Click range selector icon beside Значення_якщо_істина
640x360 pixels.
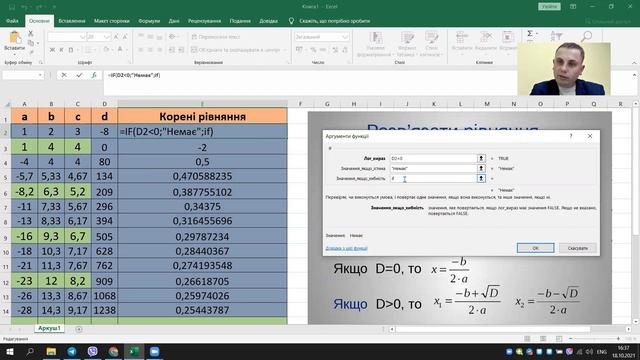tap(481, 168)
